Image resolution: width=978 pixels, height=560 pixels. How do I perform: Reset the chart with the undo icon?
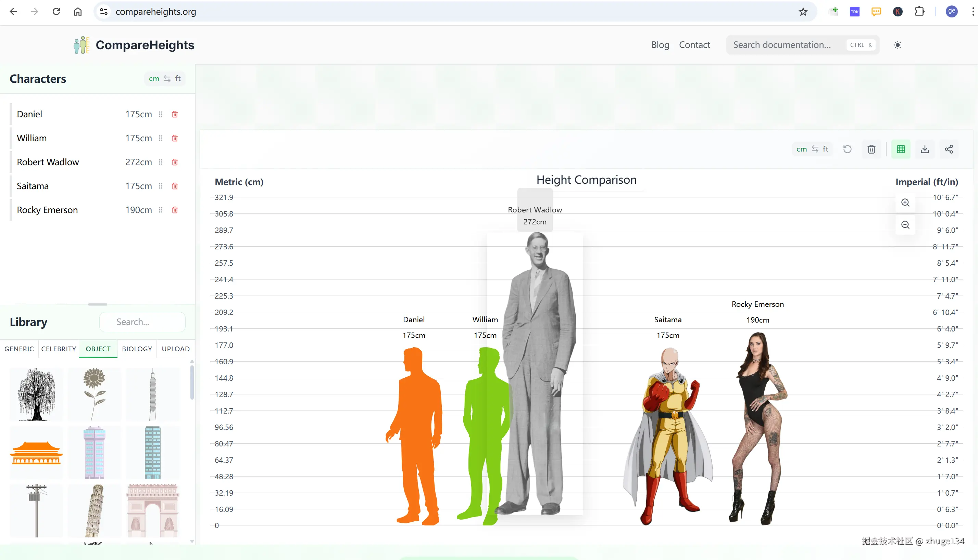click(x=848, y=149)
